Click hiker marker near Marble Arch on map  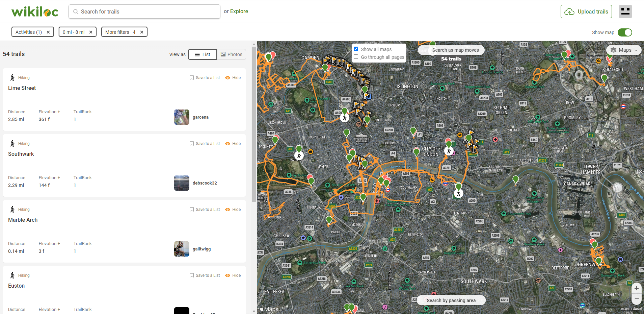coord(299,155)
